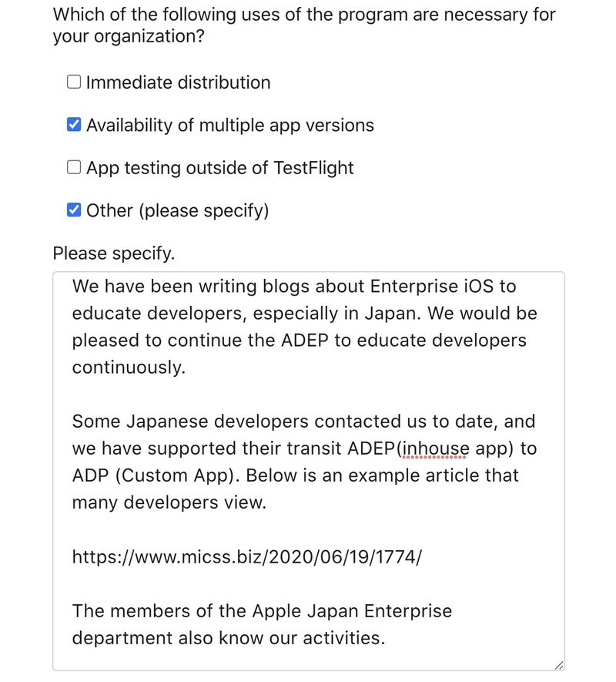Click the textarea resize handle corner
Viewport: 616px width, 682px height.
click(559, 665)
